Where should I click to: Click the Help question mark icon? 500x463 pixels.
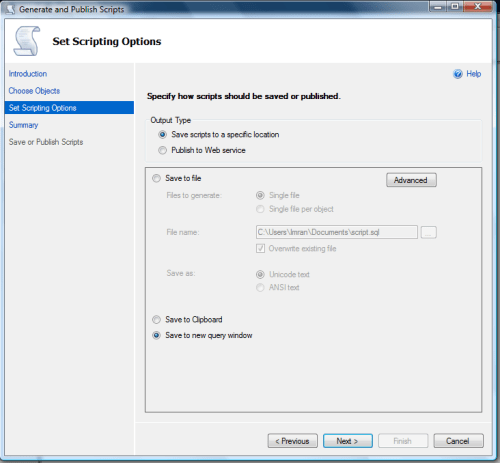458,74
